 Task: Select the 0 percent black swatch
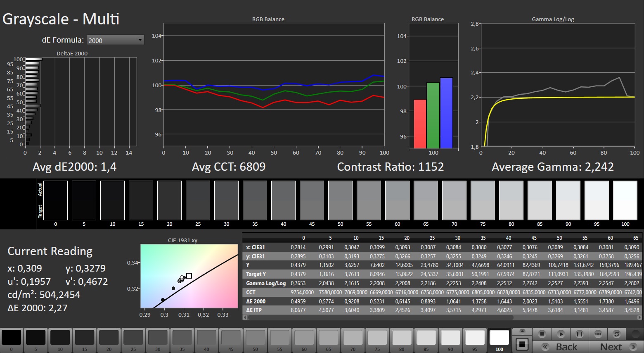[x=12, y=338]
